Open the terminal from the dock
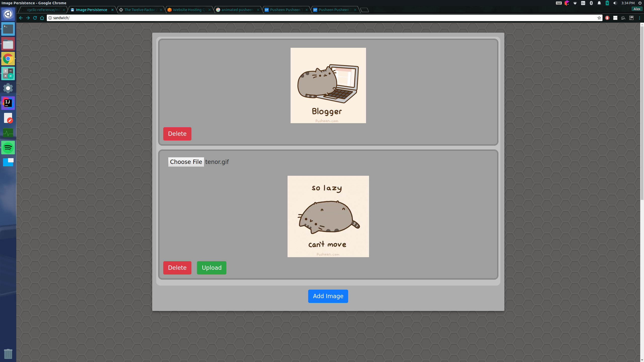This screenshot has width=644, height=362. pyautogui.click(x=8, y=29)
